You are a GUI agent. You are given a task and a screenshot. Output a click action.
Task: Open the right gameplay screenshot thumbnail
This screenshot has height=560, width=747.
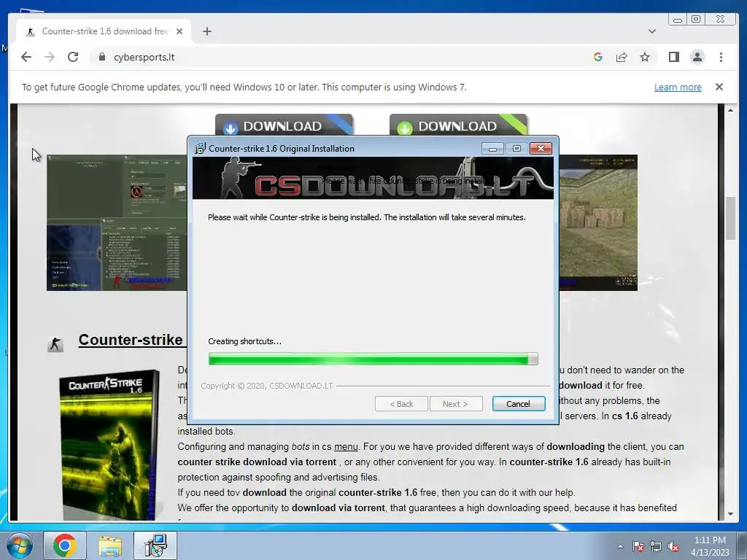[x=598, y=222]
